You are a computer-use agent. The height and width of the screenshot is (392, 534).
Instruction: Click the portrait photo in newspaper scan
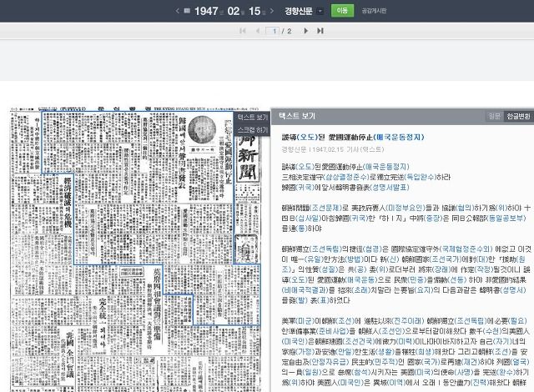(x=202, y=129)
